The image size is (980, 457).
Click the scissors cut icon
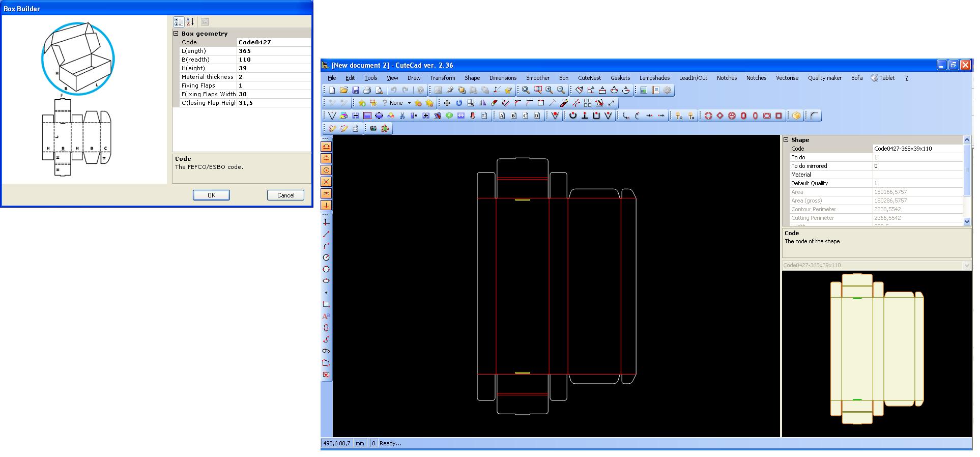coord(402,116)
